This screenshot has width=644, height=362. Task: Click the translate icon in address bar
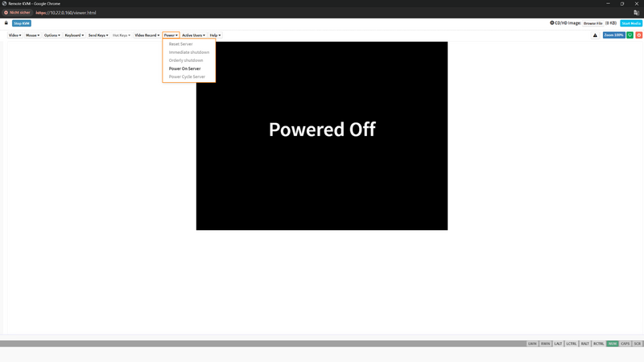pos(636,13)
